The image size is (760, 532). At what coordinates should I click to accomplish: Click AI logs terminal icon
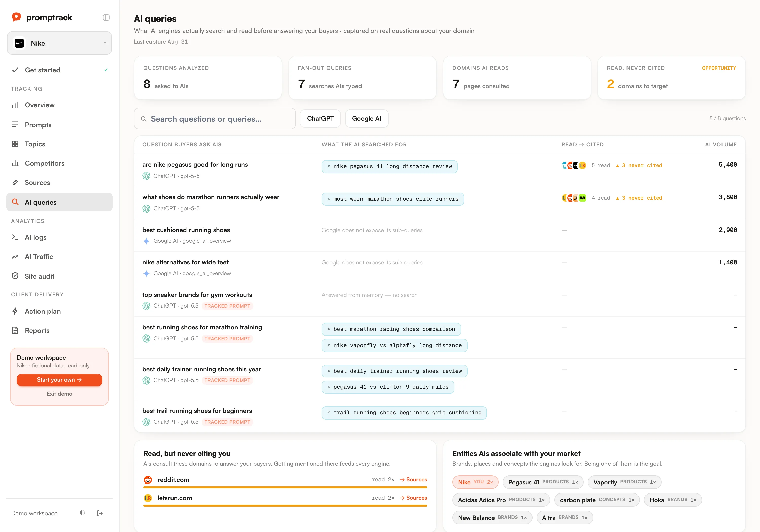15,237
